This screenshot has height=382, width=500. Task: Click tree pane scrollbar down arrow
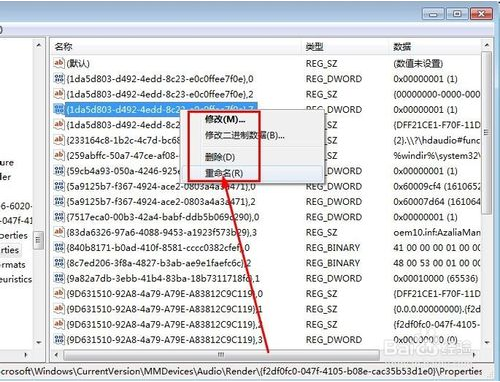(39, 342)
